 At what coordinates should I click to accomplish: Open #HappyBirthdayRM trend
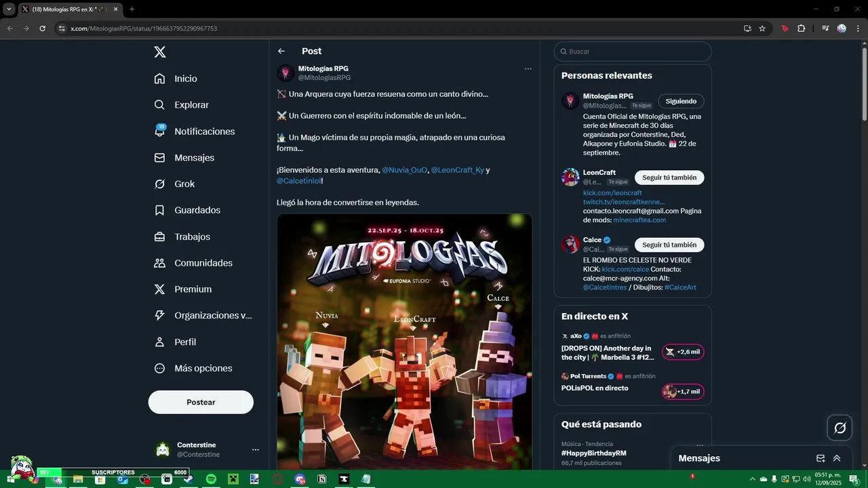[593, 453]
